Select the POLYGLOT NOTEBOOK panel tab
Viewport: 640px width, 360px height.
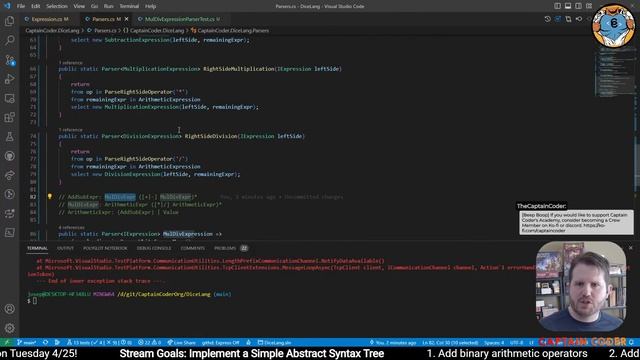click(x=105, y=248)
